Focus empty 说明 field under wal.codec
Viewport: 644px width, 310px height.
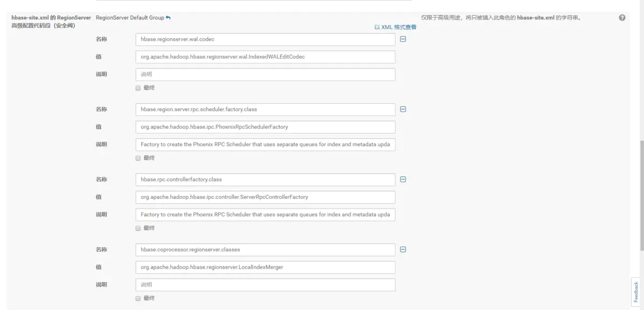click(x=266, y=74)
